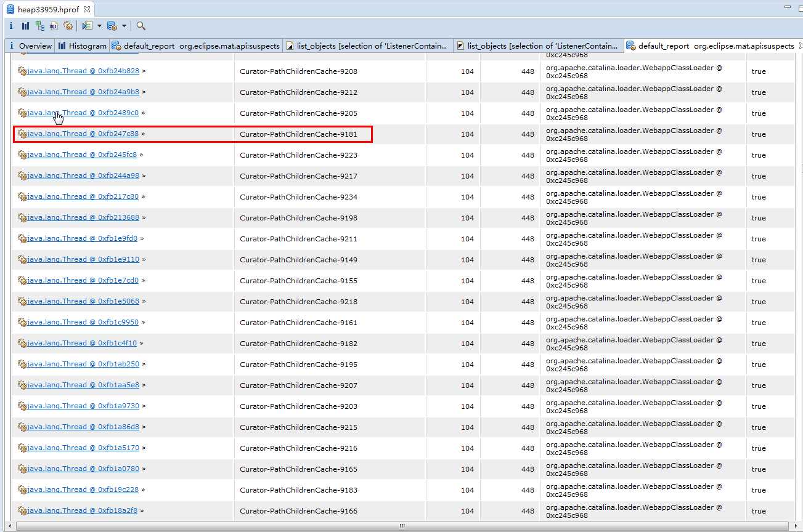Expand » details after link 0xfb1c4f10
This screenshot has height=532, width=803.
tap(142, 343)
